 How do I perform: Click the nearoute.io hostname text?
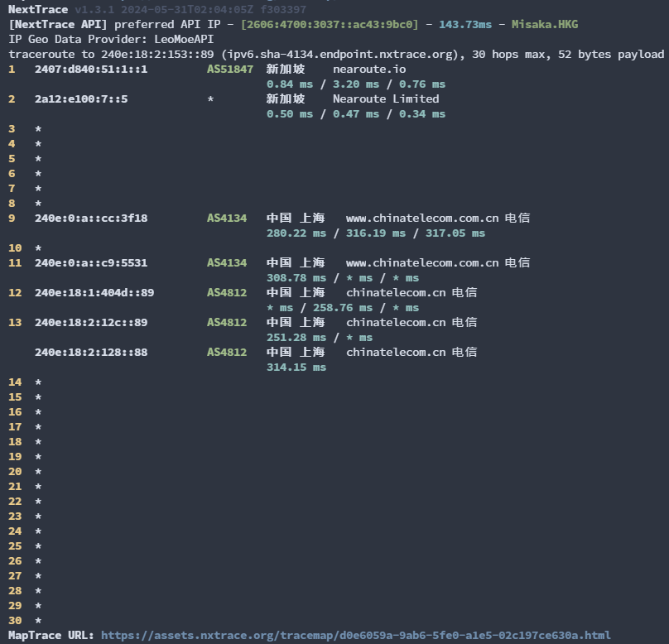(369, 69)
